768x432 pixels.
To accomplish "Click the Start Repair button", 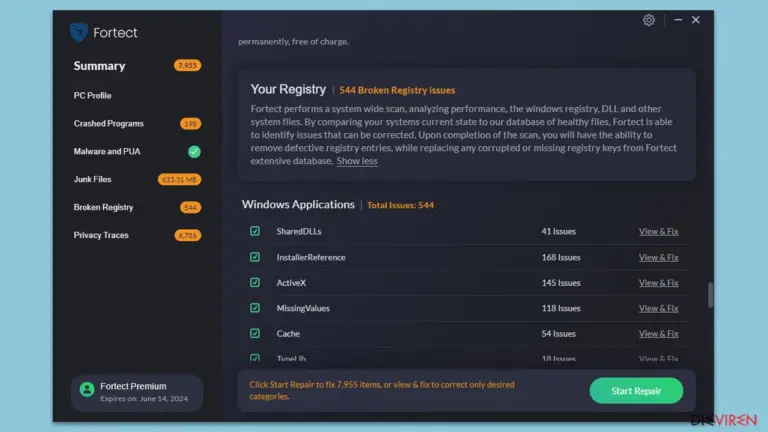I will [636, 391].
